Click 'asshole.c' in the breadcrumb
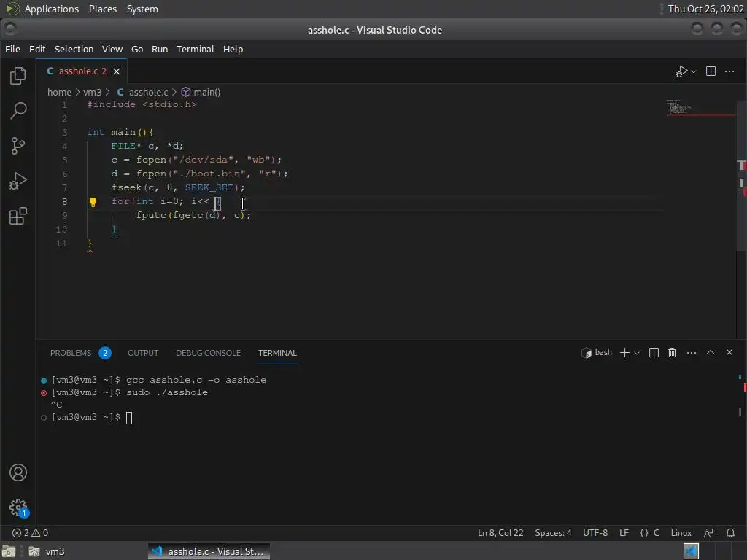Screen dimensions: 747x560 (x=148, y=92)
